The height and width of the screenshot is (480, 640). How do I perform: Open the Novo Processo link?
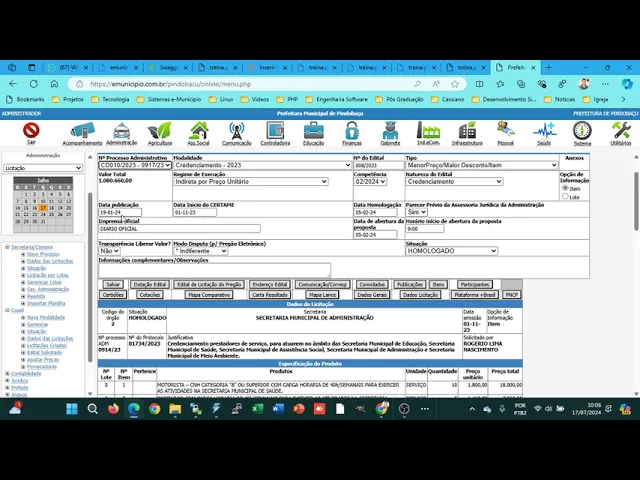pyautogui.click(x=43, y=254)
